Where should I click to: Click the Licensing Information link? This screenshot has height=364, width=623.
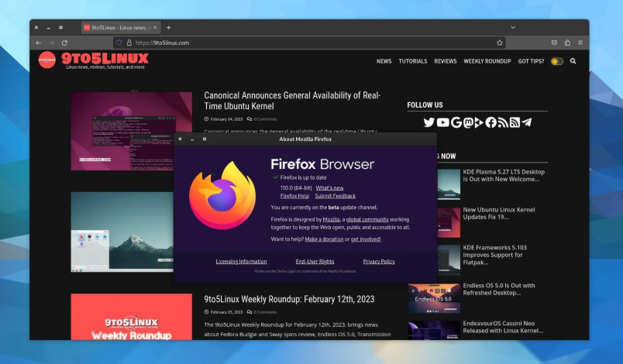241,262
